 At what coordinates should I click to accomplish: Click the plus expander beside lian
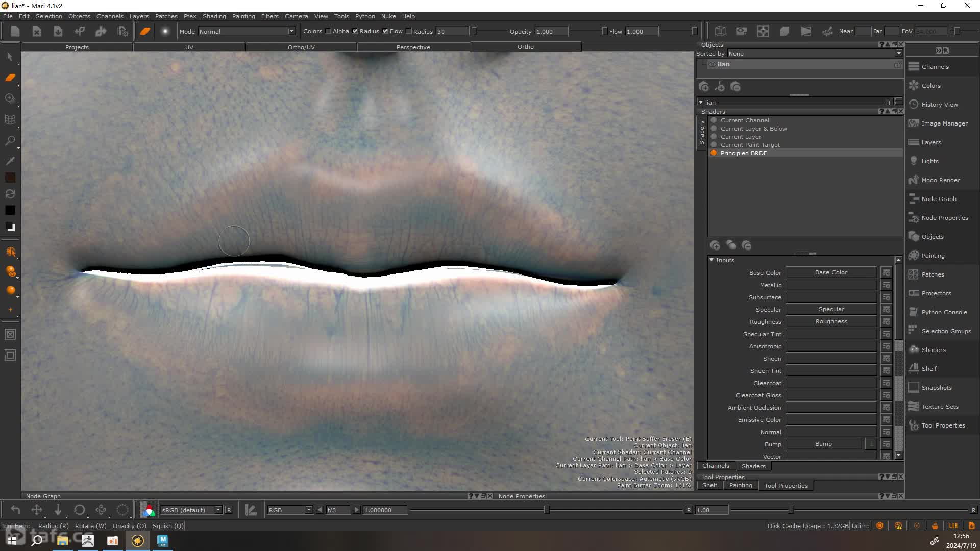889,102
